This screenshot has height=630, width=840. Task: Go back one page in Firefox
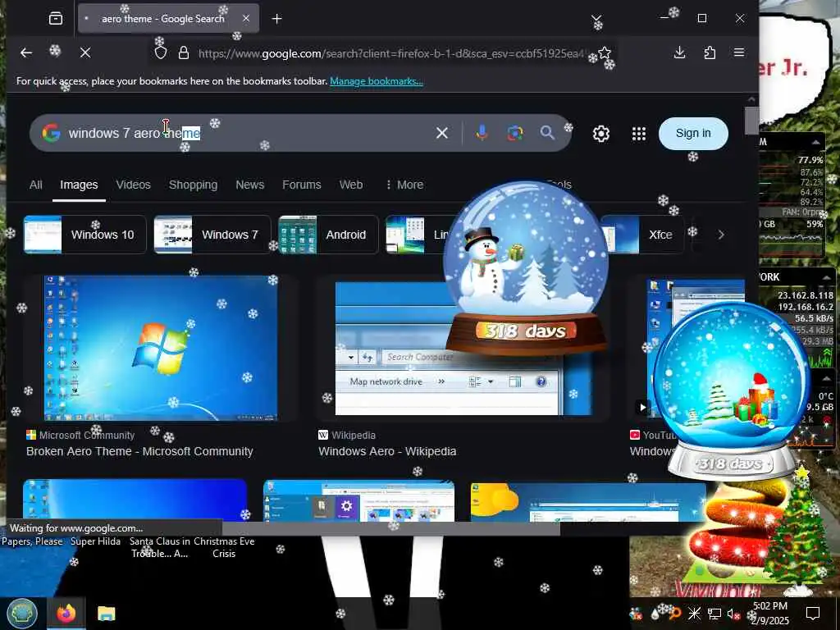point(25,52)
